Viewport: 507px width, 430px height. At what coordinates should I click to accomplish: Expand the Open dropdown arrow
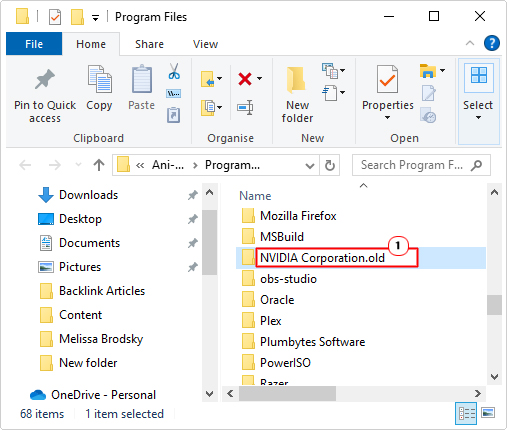tap(442, 70)
